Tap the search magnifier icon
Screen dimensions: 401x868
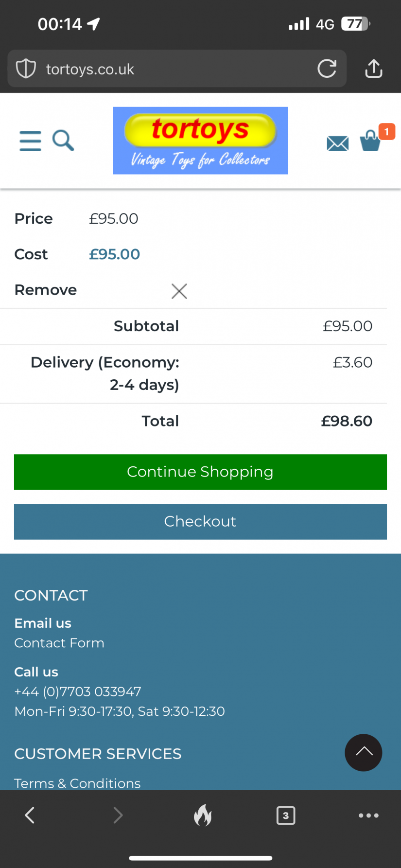63,141
